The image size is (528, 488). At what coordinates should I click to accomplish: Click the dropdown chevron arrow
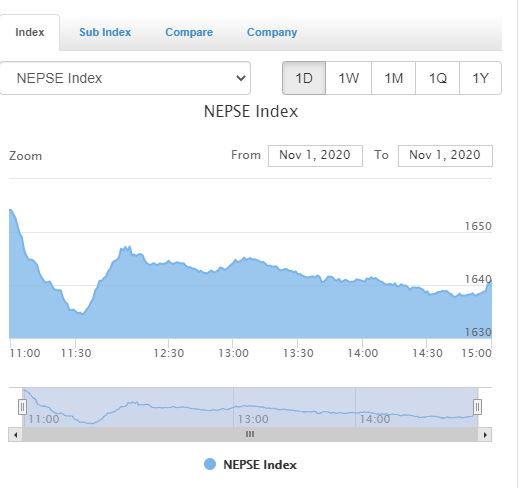coord(241,78)
